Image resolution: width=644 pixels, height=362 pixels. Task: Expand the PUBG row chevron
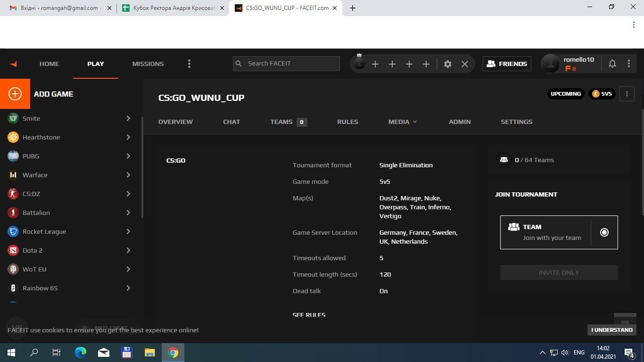(128, 156)
